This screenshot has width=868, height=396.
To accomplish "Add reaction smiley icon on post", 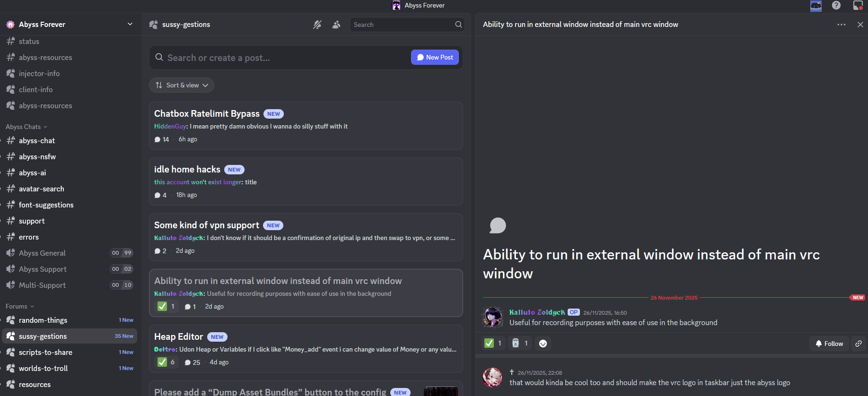I will (543, 344).
